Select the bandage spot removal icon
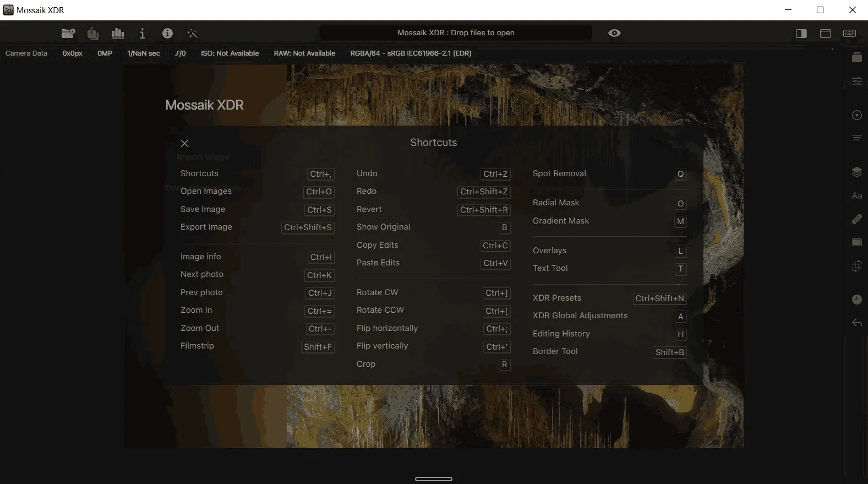The height and width of the screenshot is (484, 868). pos(857,219)
